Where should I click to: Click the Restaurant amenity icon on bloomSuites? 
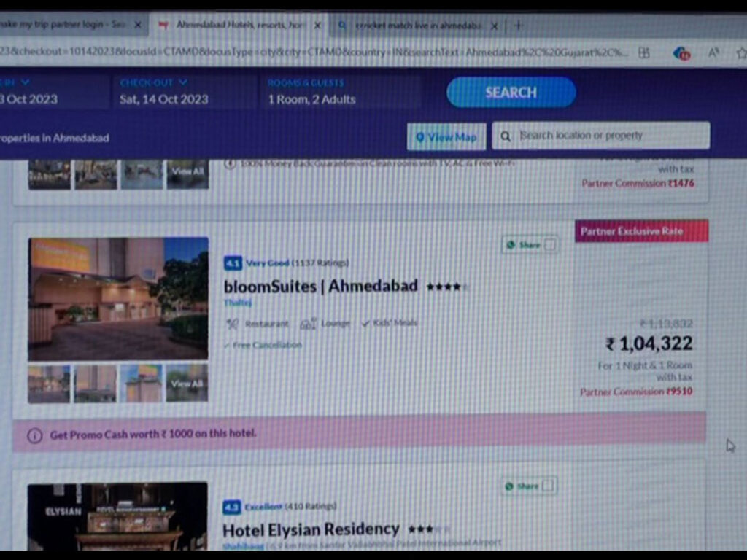point(233,324)
